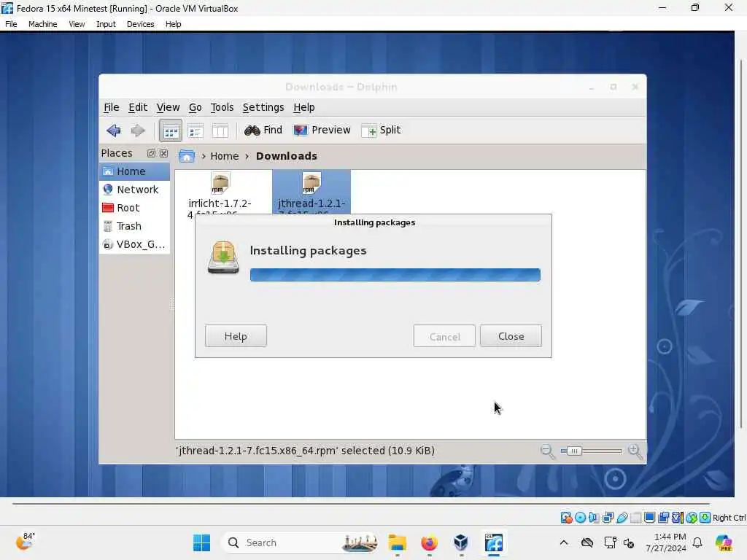This screenshot has width=747, height=560.
Task: Open the Dolphin File menu
Action: tap(112, 107)
